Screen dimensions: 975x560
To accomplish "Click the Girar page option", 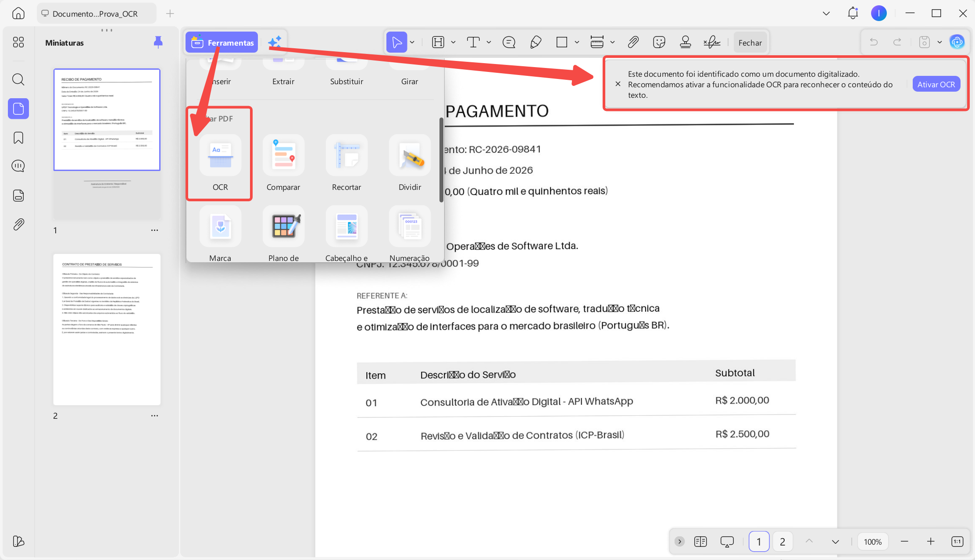I will point(410,70).
